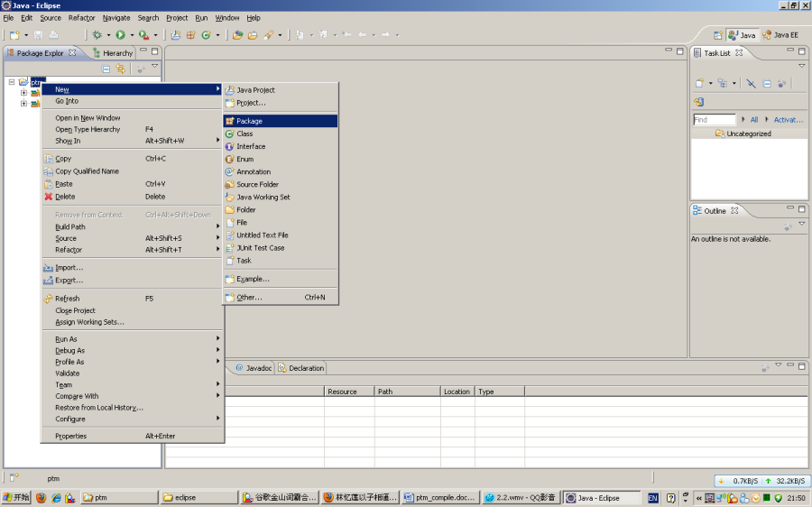Image resolution: width=812 pixels, height=507 pixels.
Task: Click New Task icon in Task List
Action: tap(699, 83)
